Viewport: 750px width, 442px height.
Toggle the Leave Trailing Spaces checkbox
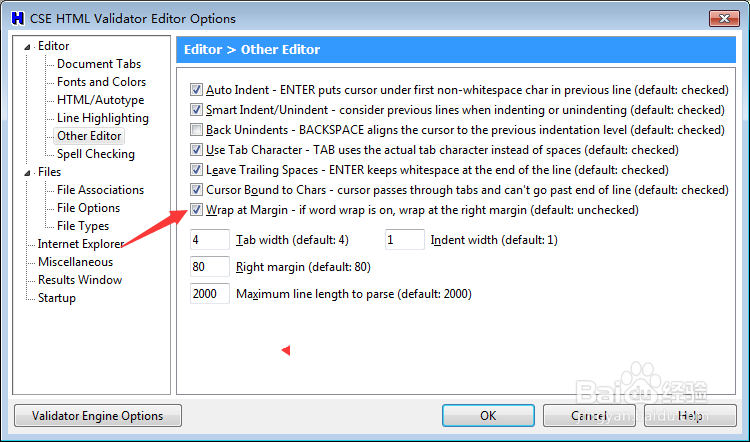click(196, 170)
